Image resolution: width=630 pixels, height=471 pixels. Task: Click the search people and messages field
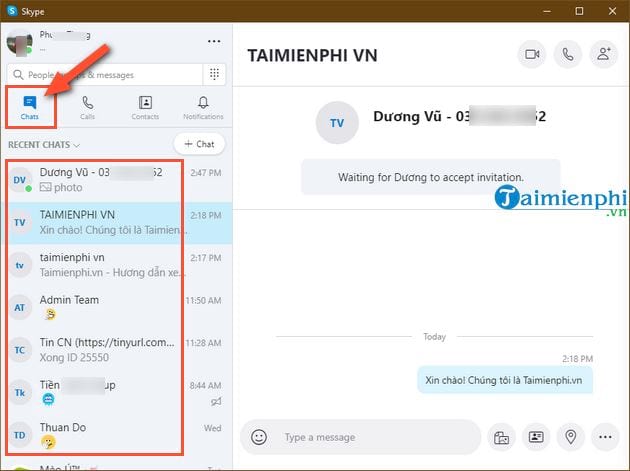[x=105, y=75]
